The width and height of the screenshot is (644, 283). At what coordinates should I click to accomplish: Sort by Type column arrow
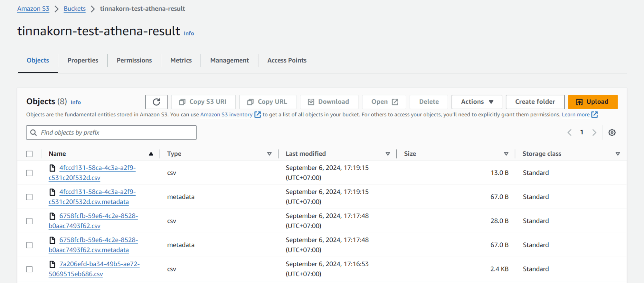pos(269,154)
